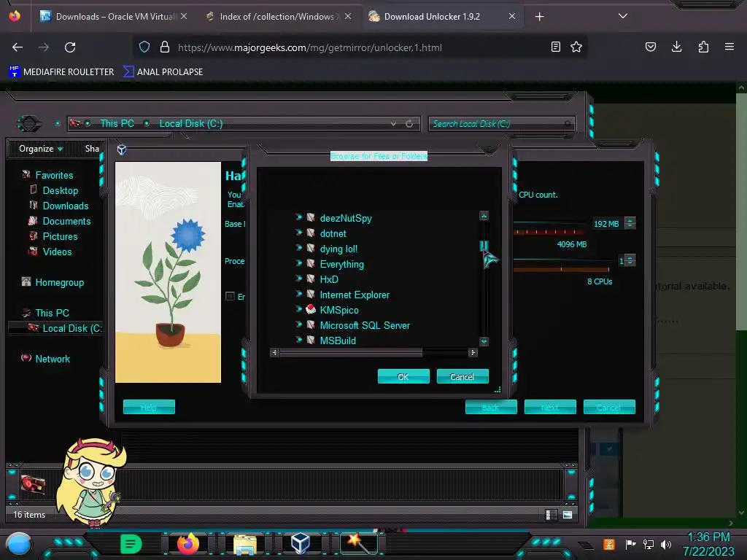Select the HxD folder name

click(x=329, y=279)
